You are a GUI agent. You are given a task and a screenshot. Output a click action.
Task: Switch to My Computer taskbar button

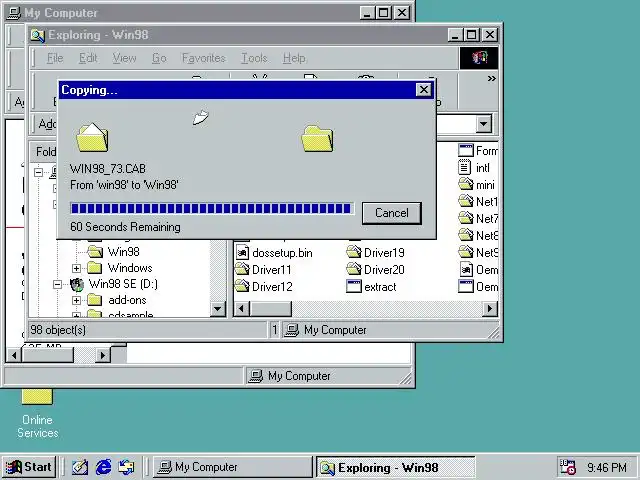pyautogui.click(x=233, y=467)
